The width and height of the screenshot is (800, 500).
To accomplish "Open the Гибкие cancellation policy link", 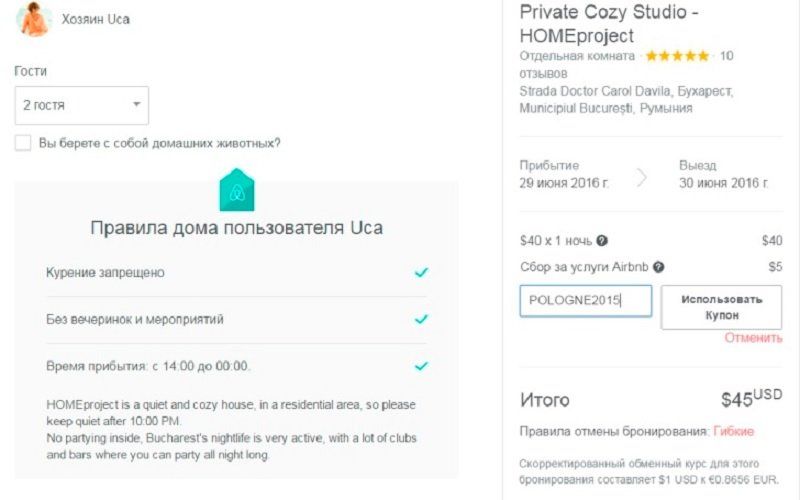I will (733, 431).
